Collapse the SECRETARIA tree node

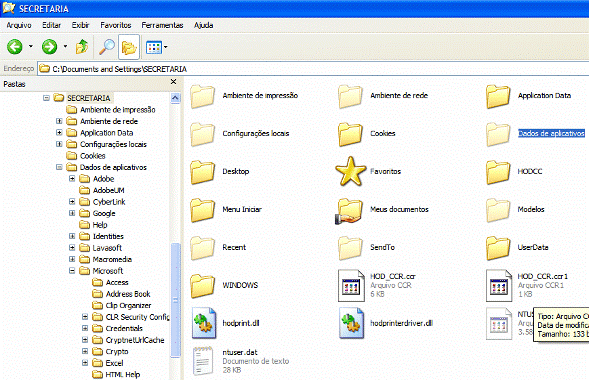pyautogui.click(x=46, y=98)
